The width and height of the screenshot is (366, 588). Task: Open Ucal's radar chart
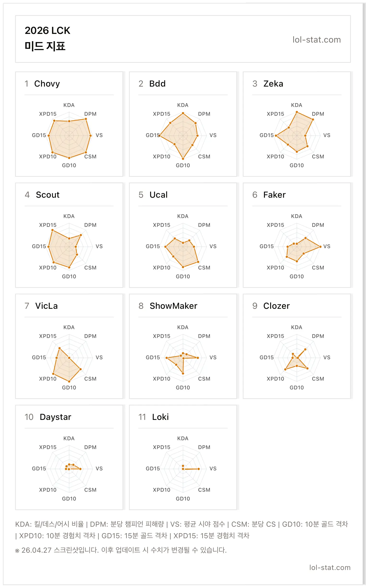183,246
